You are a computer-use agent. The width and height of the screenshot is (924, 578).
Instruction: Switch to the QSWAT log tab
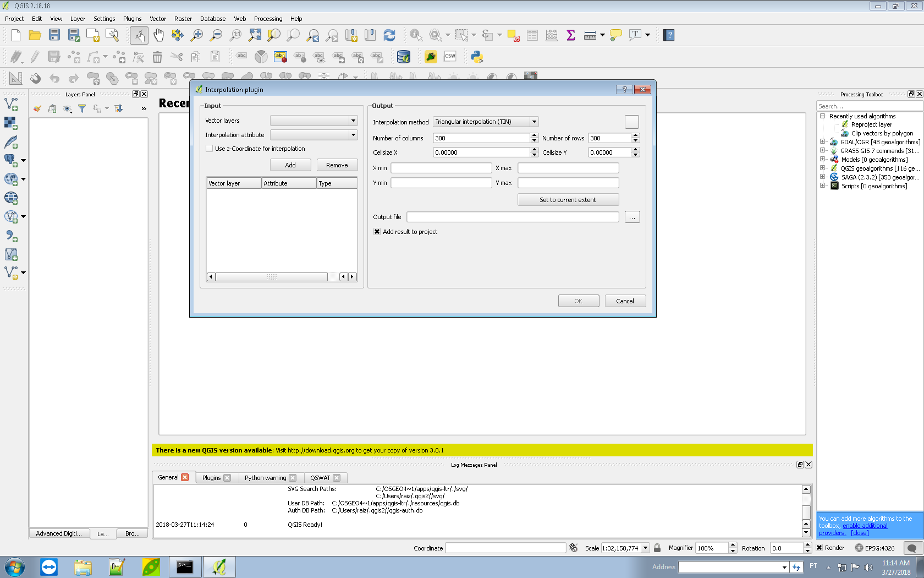(320, 478)
